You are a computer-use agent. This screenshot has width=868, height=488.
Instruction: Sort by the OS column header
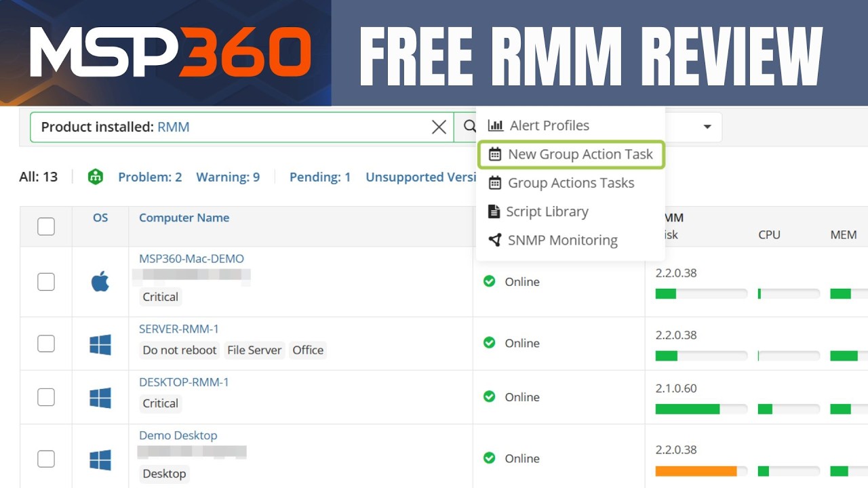[100, 218]
